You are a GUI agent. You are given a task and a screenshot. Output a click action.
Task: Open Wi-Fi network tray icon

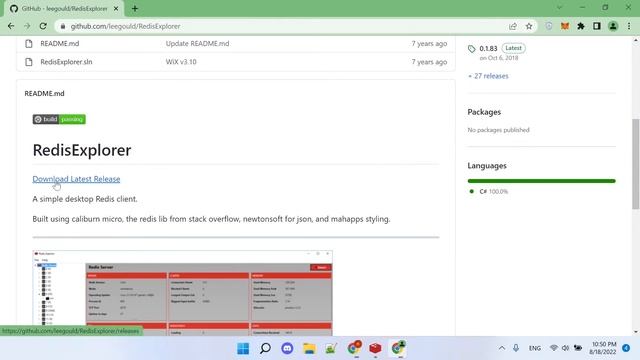[553, 348]
